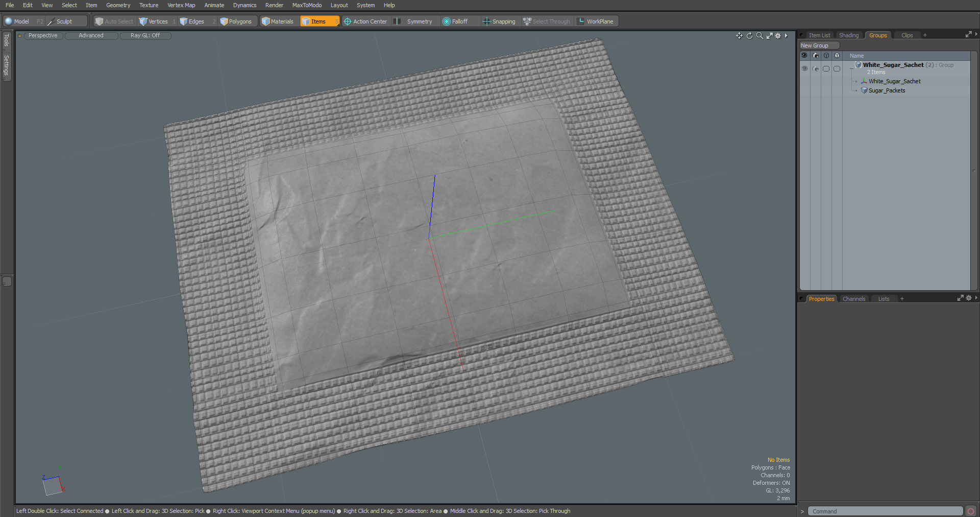Check the second box in the White_Sugar_Sachet group row
Viewport: 980px width, 517px height.
coord(837,68)
